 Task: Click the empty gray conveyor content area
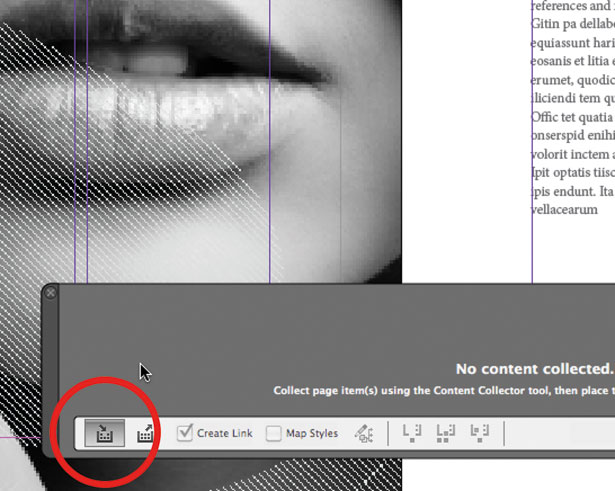point(250,340)
